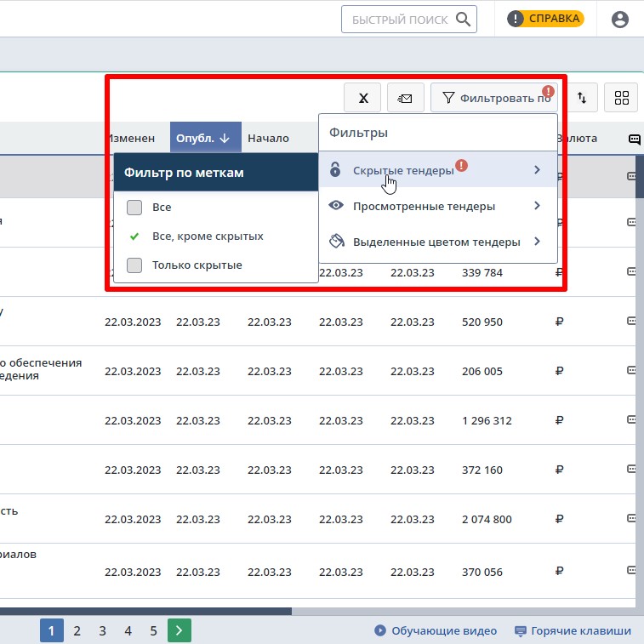Open comment icon in the 1 296 312 row
The height and width of the screenshot is (644, 644).
click(x=632, y=419)
